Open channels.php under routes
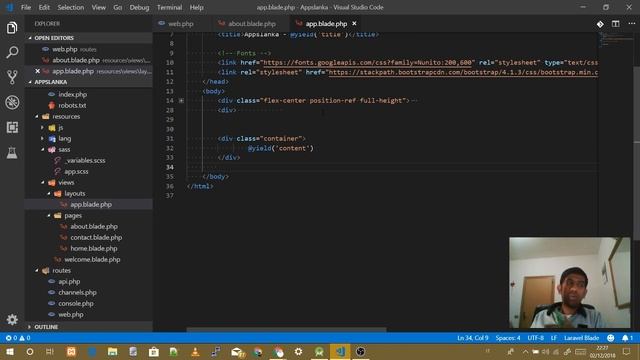This screenshot has width=640, height=360. (77, 292)
